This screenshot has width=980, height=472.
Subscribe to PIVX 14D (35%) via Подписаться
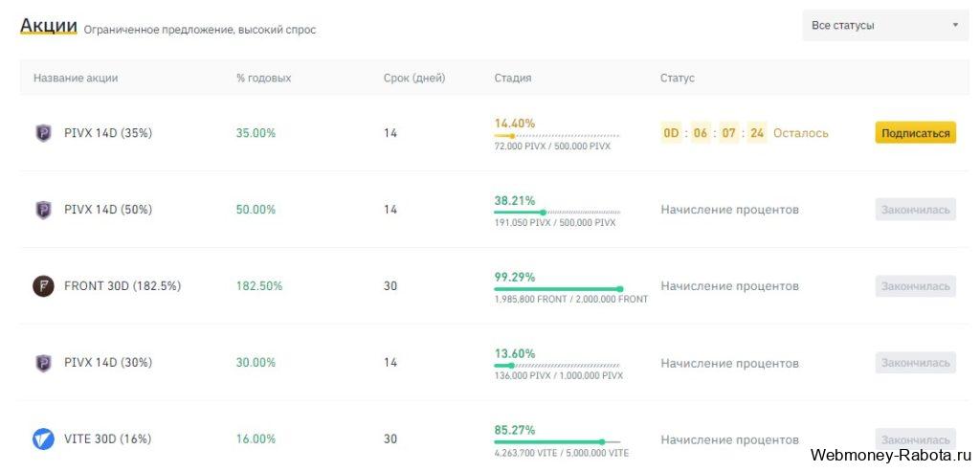coord(915,133)
